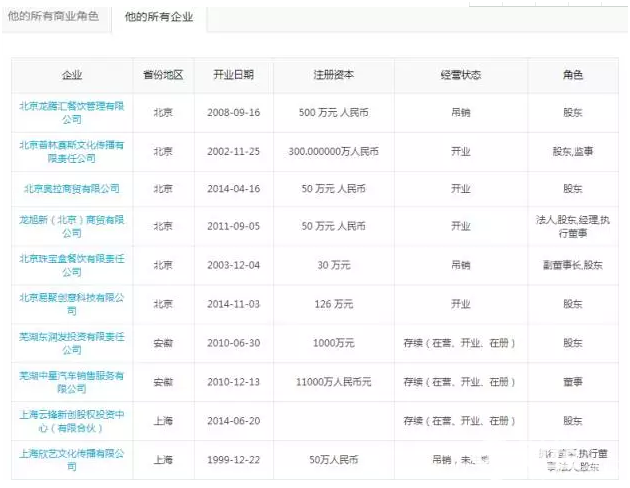Open 芜湖中星汽车销售服务有限公司 company link
The image size is (630, 488).
tap(72, 382)
